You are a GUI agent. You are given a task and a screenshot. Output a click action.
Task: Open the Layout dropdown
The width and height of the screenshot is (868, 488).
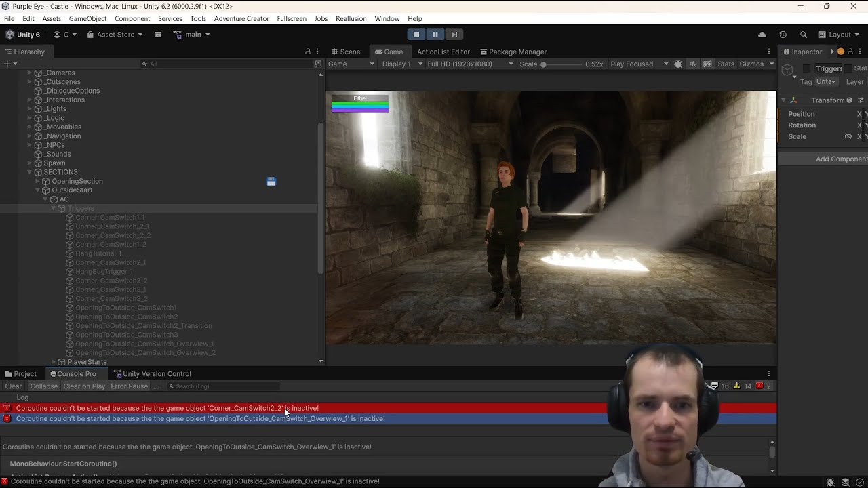point(839,35)
